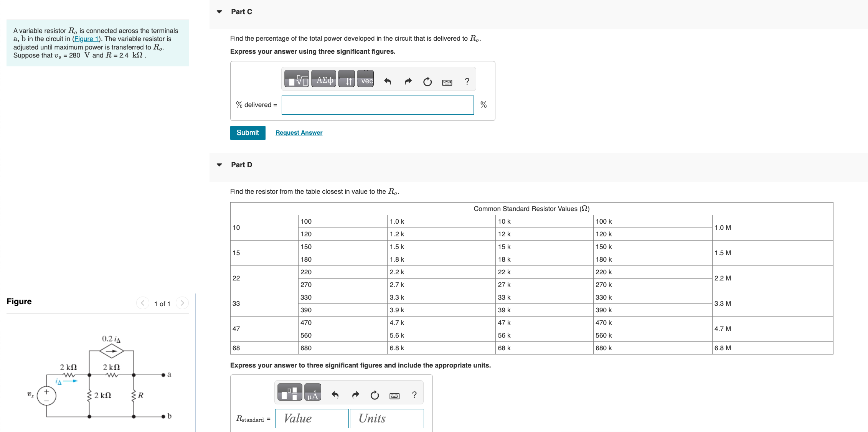Go to previous figure arrow

[142, 303]
